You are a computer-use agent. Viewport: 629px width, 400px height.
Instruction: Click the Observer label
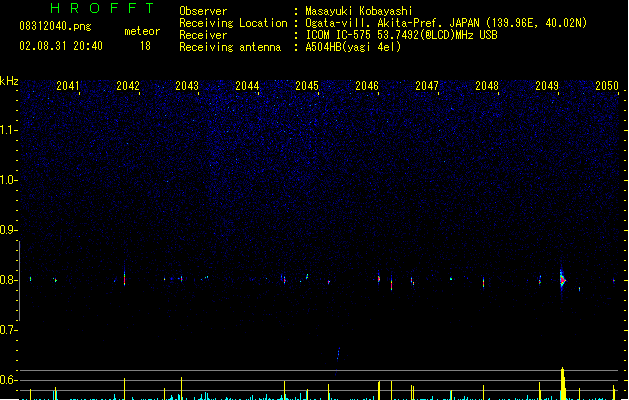click(x=203, y=11)
